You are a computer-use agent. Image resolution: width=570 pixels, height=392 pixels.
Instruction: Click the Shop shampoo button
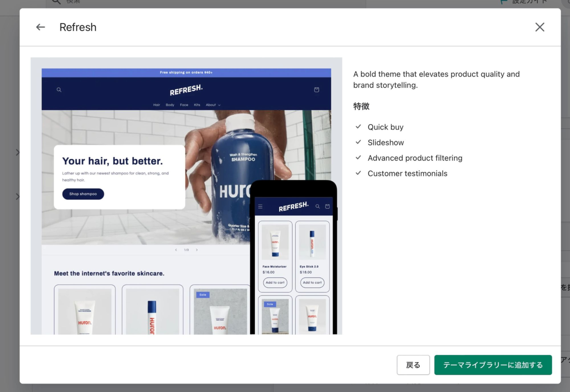(x=83, y=194)
